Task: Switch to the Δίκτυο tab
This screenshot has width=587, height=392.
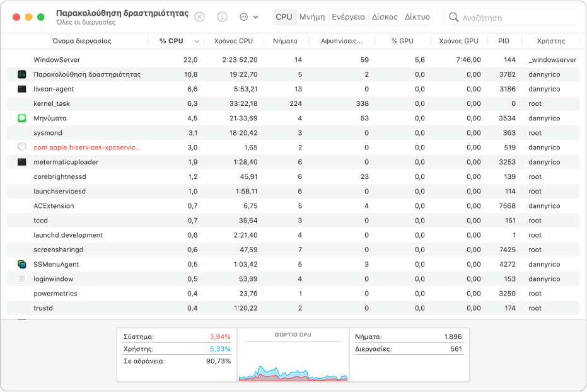Action: 417,17
